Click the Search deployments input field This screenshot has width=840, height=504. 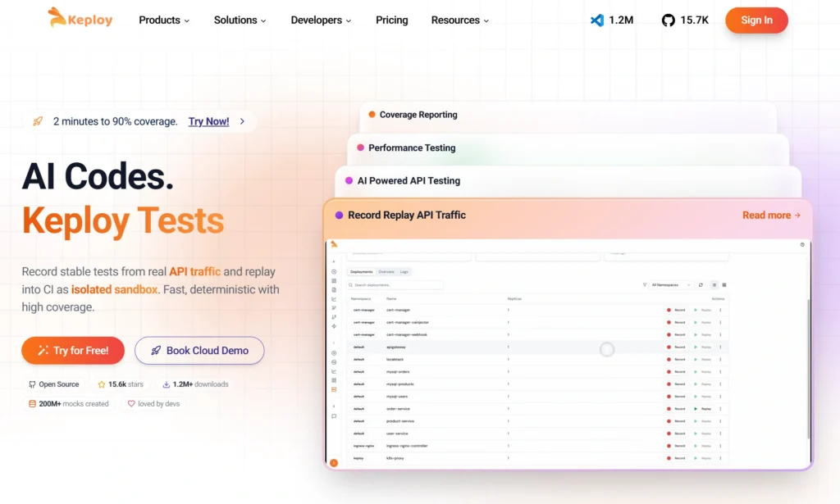coord(396,285)
